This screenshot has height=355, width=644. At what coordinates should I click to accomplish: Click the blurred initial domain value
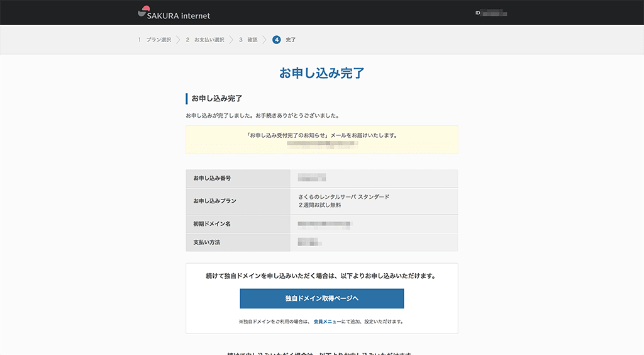[325, 224]
